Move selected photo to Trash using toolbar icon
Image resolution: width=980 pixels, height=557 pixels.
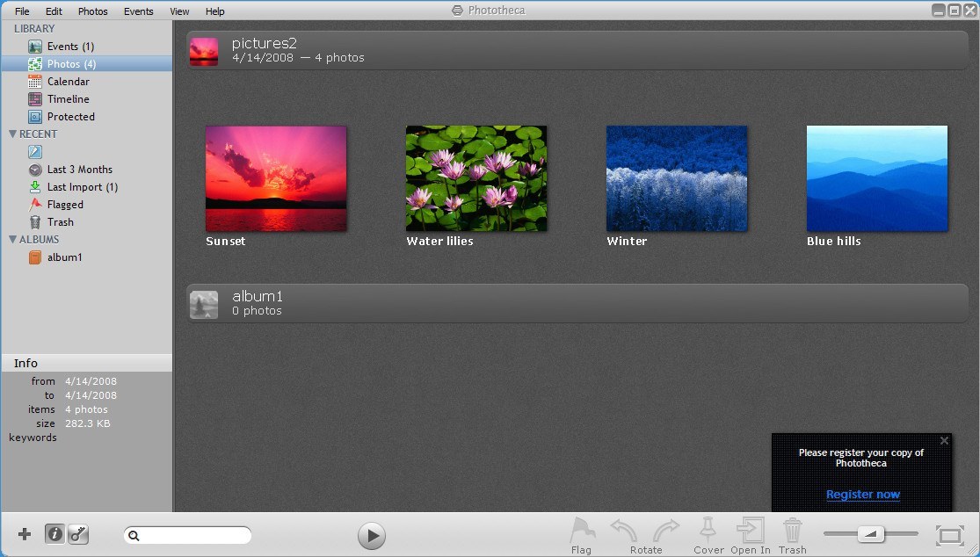pos(792,530)
